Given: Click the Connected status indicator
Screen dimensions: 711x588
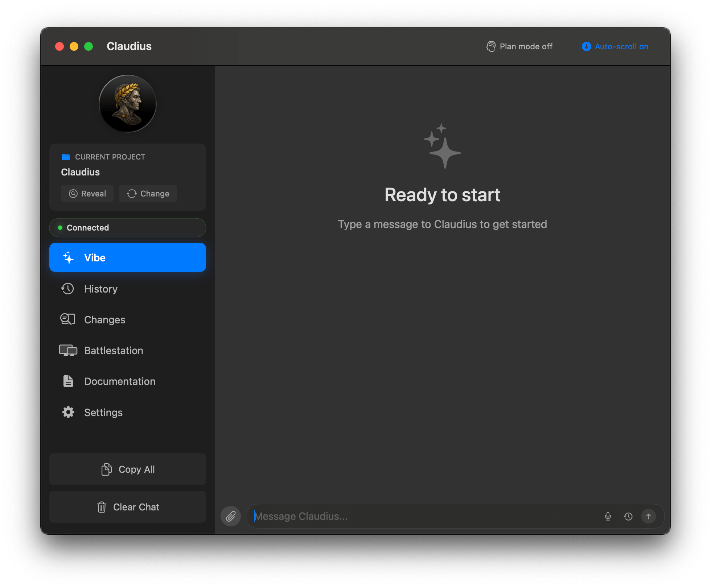Looking at the screenshot, I should tap(127, 228).
